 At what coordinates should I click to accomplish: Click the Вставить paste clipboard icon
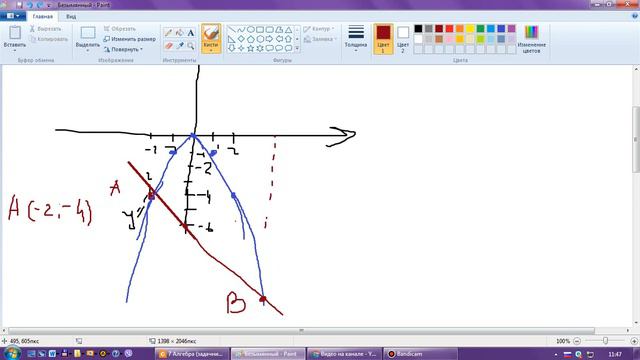[15, 33]
